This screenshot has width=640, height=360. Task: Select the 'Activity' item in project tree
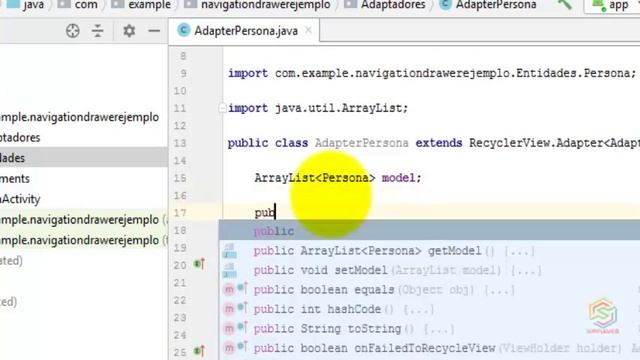[x=20, y=199]
